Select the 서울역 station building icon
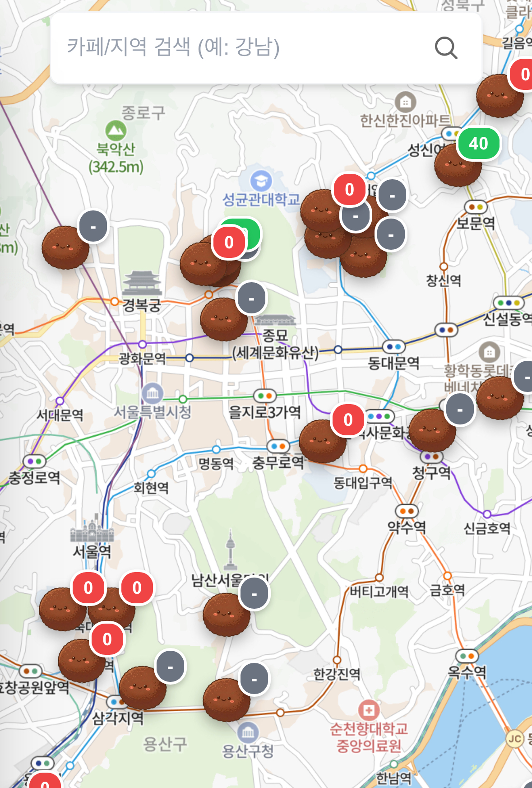Viewport: 532px width, 788px height. 92,528
